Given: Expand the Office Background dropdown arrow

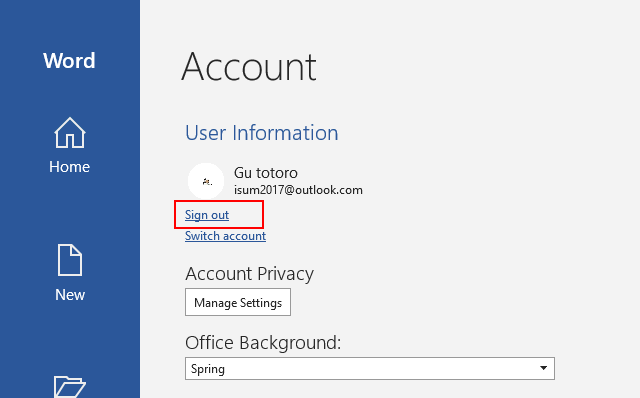Looking at the screenshot, I should tap(543, 368).
